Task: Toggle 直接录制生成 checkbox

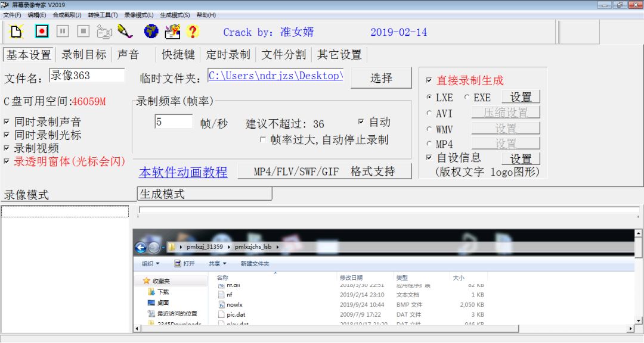Action: tap(429, 80)
